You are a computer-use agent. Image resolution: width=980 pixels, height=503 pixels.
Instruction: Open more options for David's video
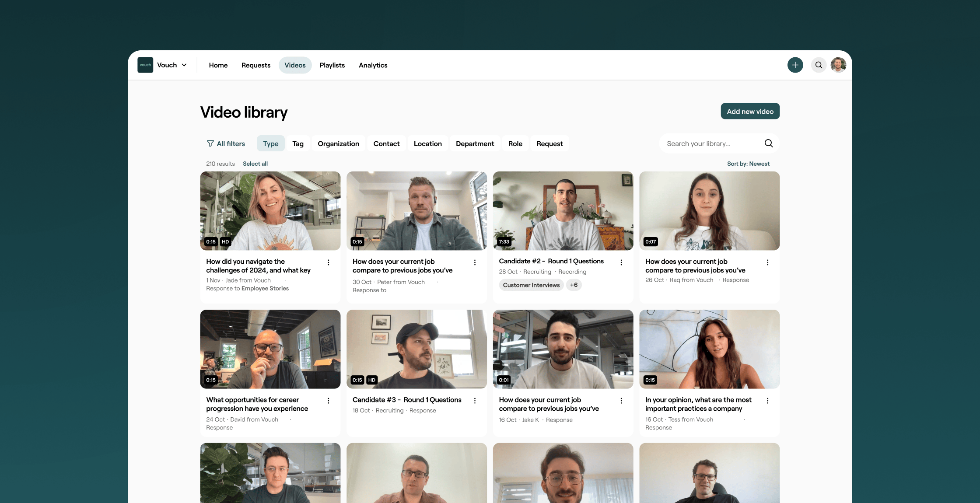click(x=329, y=401)
